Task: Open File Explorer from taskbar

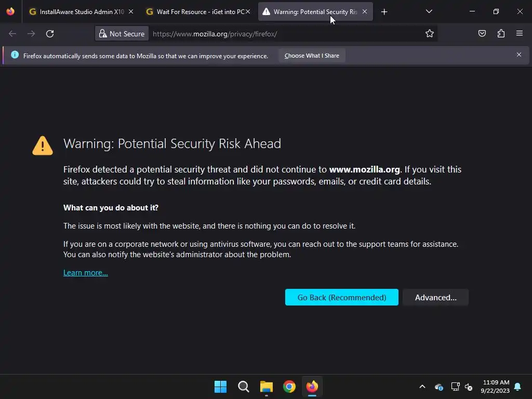Action: click(x=267, y=387)
